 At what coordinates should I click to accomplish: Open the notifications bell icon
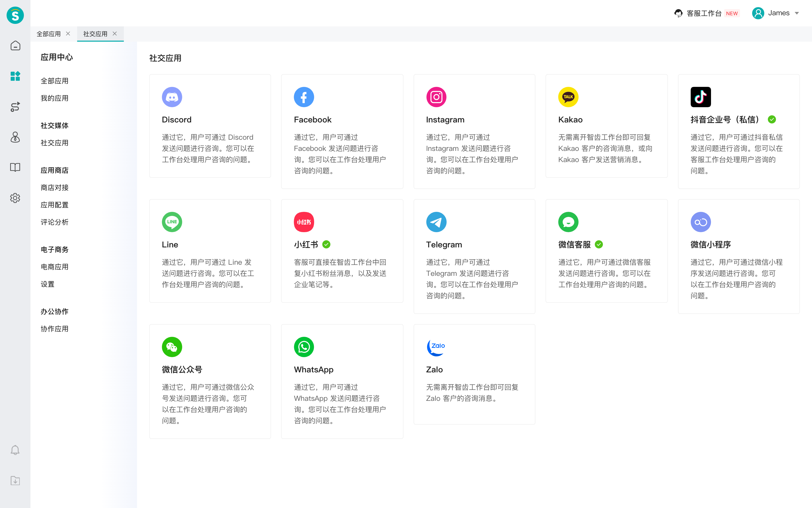pyautogui.click(x=15, y=450)
